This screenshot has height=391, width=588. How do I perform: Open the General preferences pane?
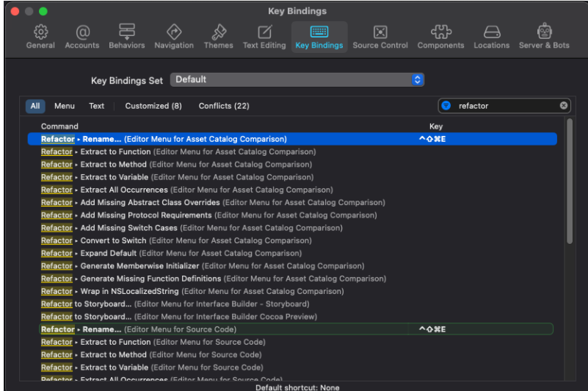[40, 37]
